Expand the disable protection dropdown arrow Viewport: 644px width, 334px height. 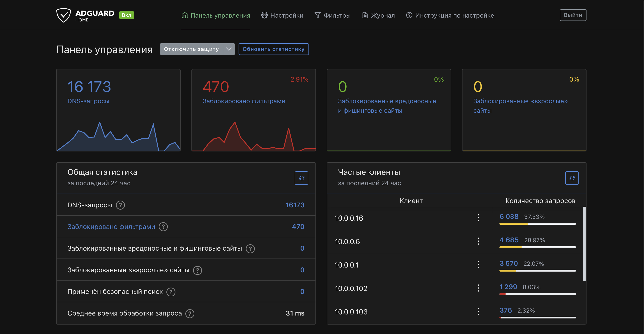(229, 49)
